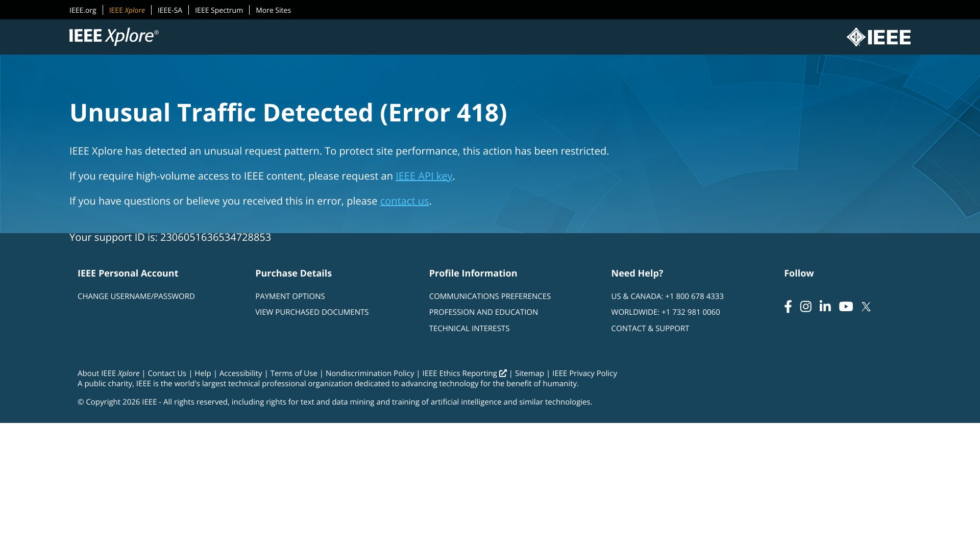
Task: Open the IEEE Facebook page icon
Action: coord(788,307)
